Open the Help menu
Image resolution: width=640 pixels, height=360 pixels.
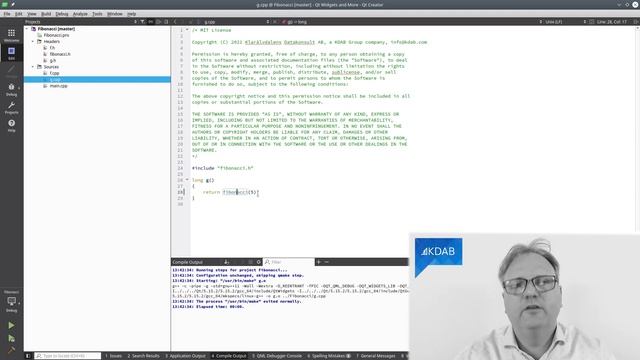pyautogui.click(x=131, y=13)
